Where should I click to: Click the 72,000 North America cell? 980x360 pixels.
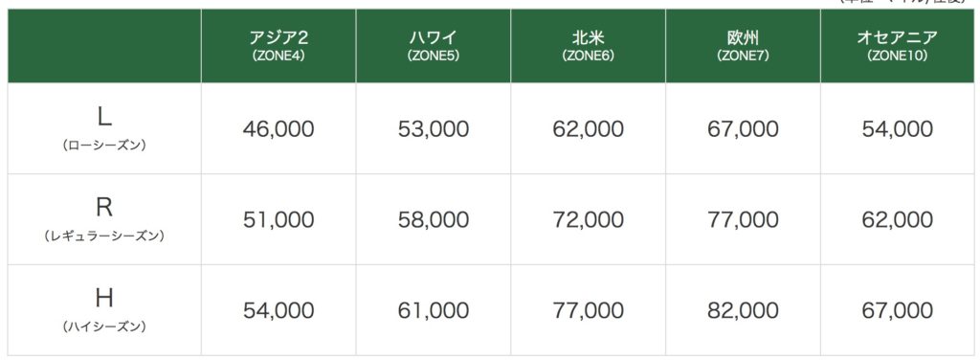(x=589, y=219)
